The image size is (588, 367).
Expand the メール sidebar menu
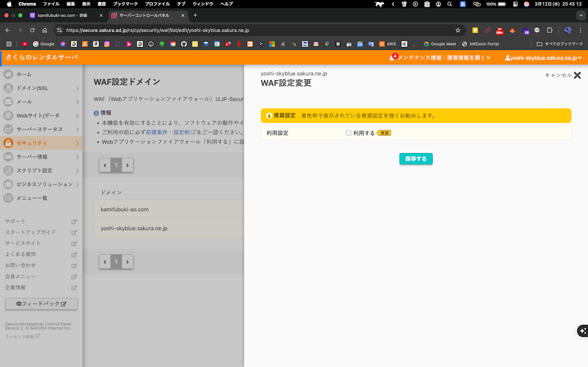point(41,102)
